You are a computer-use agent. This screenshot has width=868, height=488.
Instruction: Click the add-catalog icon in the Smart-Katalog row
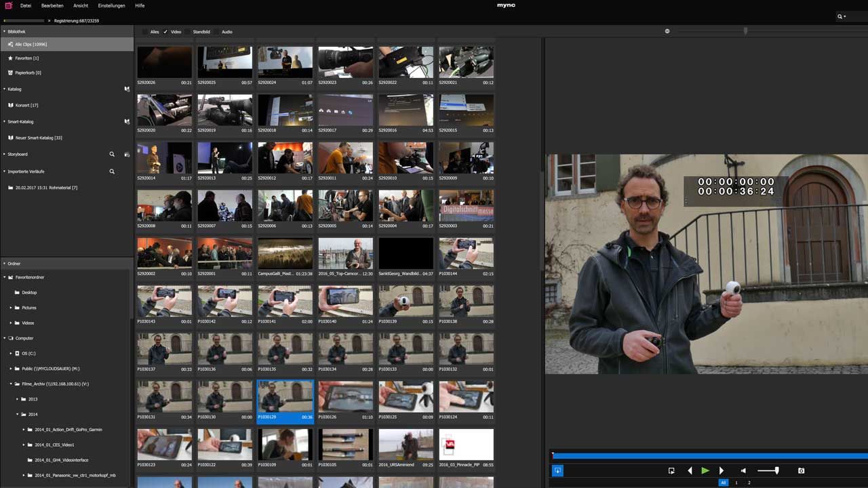tap(127, 122)
